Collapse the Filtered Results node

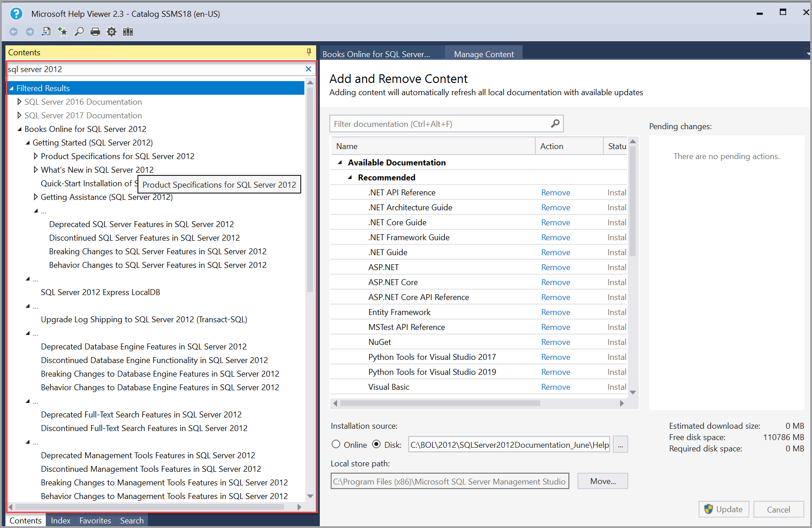tap(12, 88)
